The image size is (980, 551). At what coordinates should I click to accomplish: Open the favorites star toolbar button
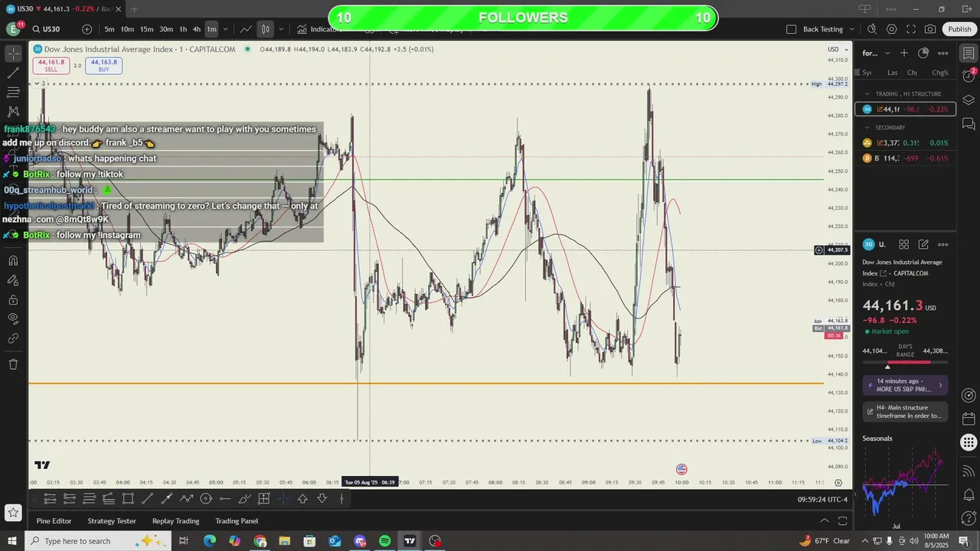click(x=12, y=512)
